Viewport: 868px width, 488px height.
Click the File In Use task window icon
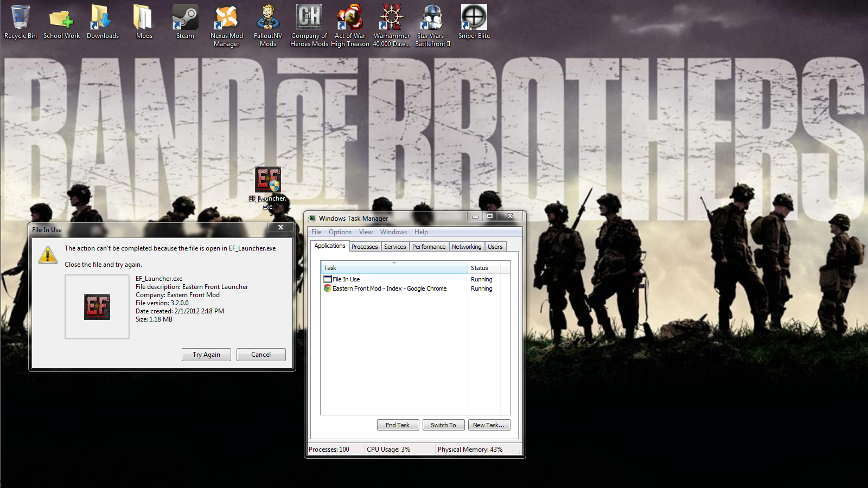tap(328, 279)
